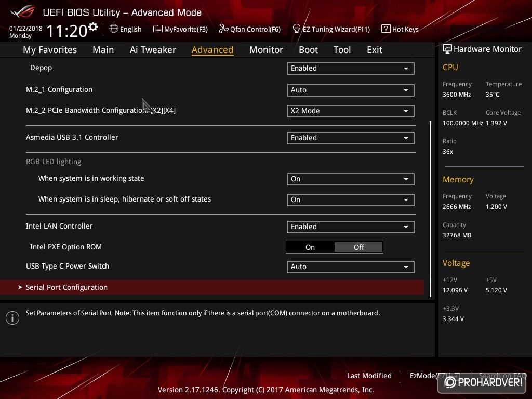Click +3.3V reading 3.344 V
Viewport: 532px width, 399px height.
point(453,319)
